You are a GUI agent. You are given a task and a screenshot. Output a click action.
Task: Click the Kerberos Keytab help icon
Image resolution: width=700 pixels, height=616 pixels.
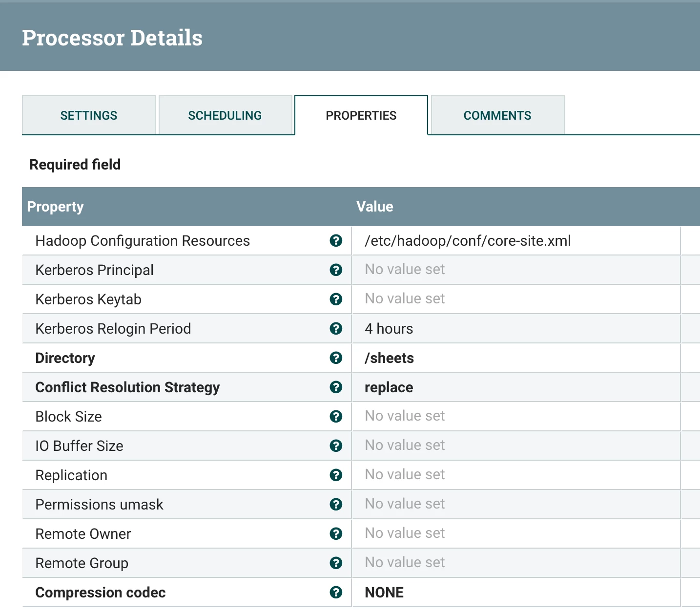click(x=336, y=299)
